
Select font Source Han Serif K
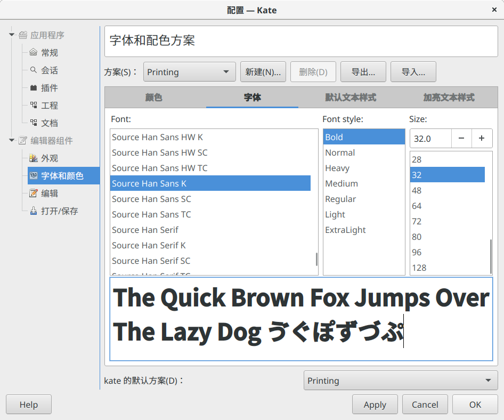pyautogui.click(x=210, y=245)
